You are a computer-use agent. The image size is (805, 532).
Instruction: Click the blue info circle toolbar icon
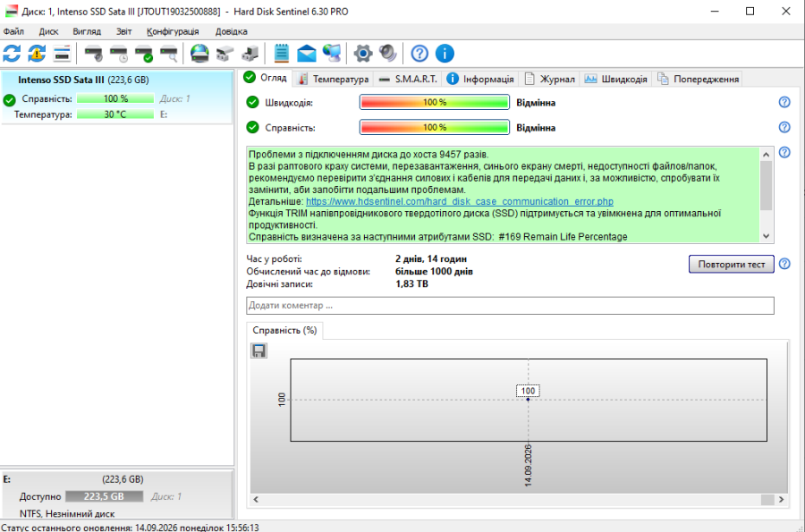click(445, 54)
